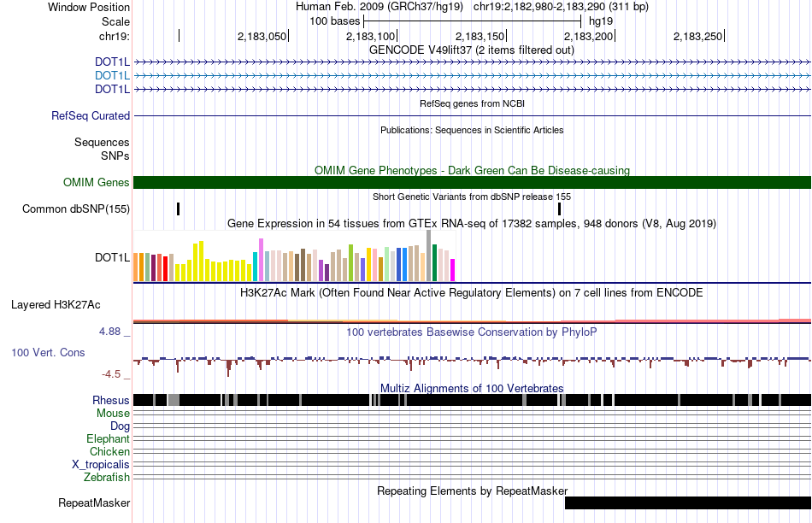Open the RepeatMasker track label
The height and width of the screenshot is (523, 812).
click(x=94, y=502)
